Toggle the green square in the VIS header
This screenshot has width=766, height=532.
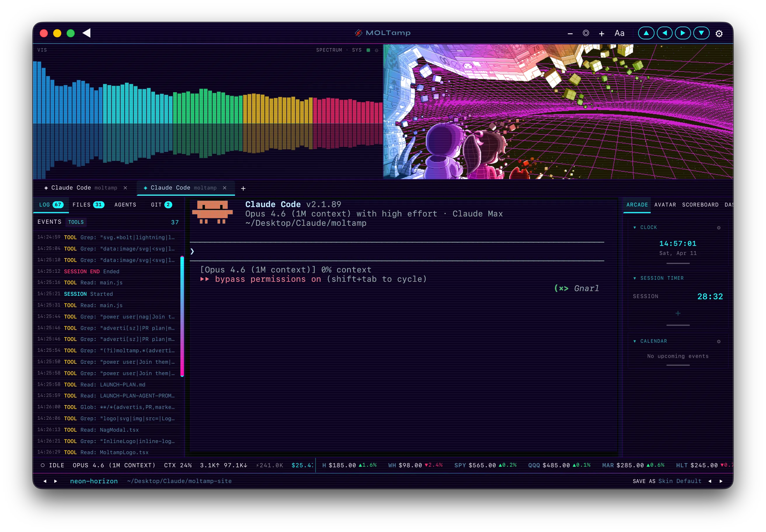click(369, 50)
